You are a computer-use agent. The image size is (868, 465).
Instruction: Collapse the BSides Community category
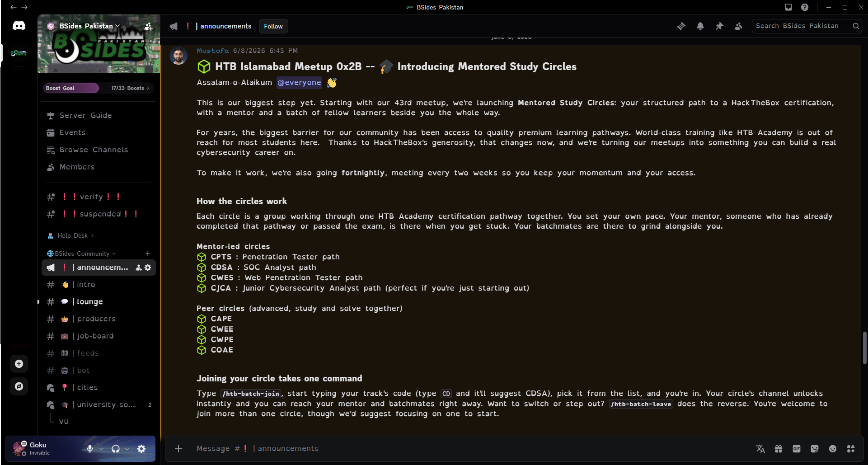[81, 254]
